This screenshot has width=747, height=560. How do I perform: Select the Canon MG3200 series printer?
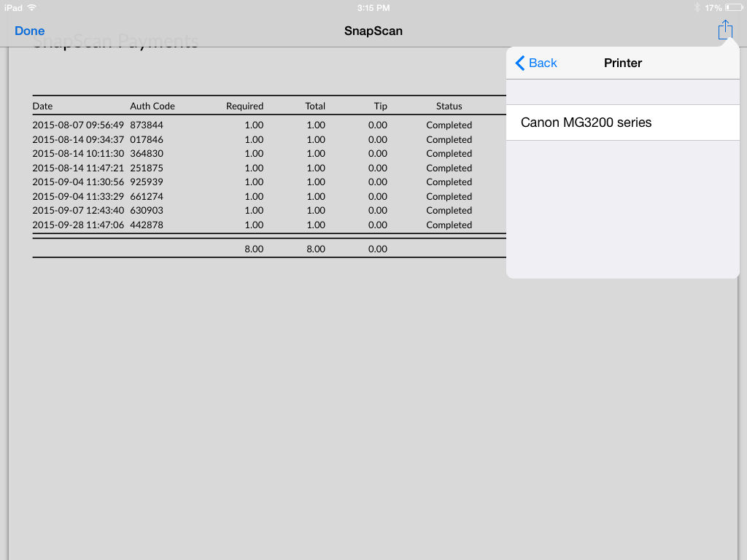(623, 122)
